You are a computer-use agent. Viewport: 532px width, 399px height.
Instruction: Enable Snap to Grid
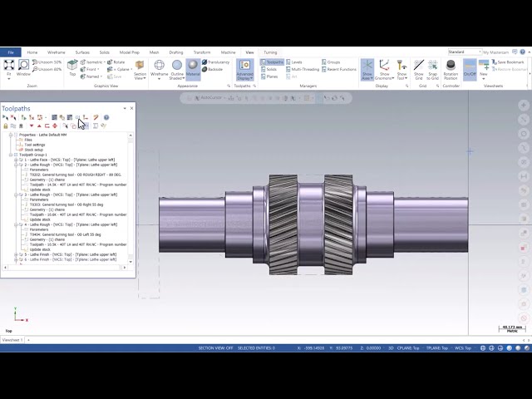(432, 70)
